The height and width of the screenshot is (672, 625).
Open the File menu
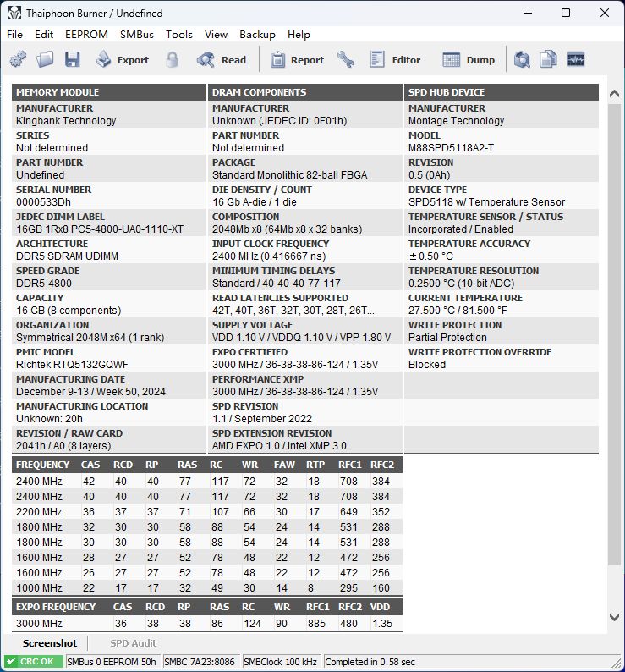(15, 35)
